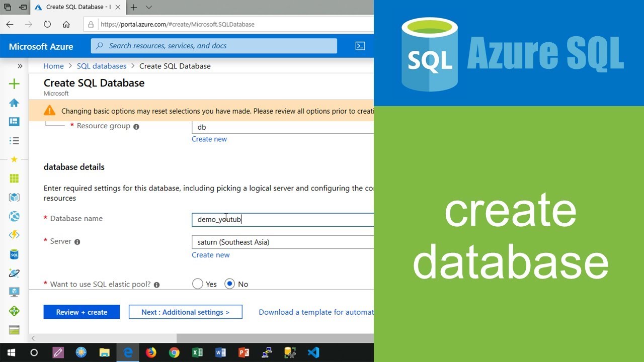Open File Explorer from taskbar

pyautogui.click(x=104, y=352)
